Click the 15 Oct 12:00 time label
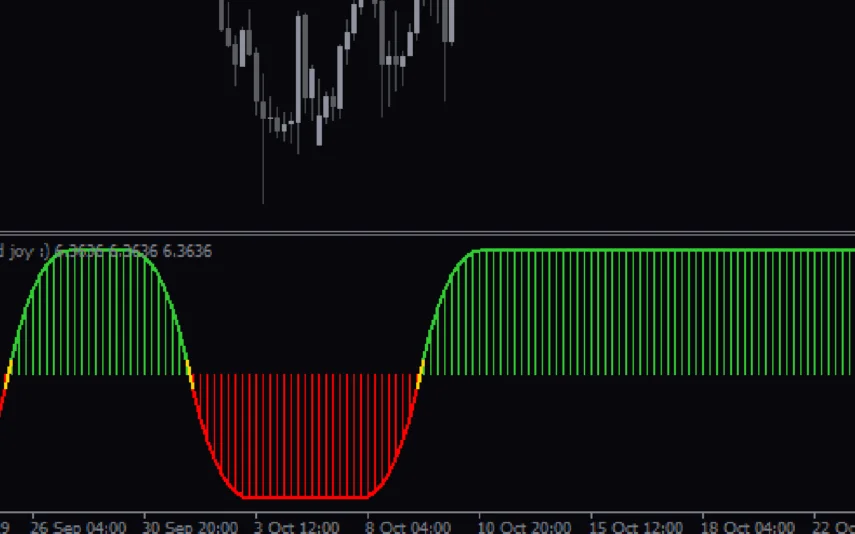 pos(635,527)
